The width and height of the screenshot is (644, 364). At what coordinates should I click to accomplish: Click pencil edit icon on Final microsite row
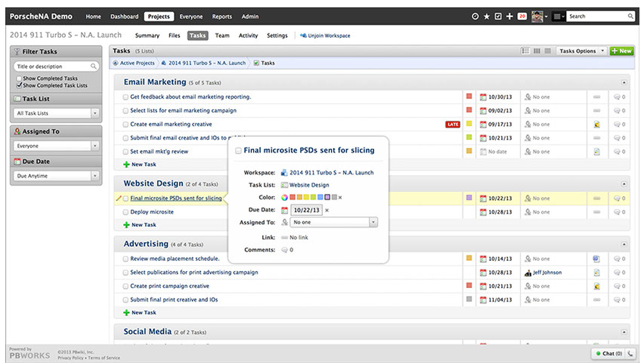(x=118, y=198)
